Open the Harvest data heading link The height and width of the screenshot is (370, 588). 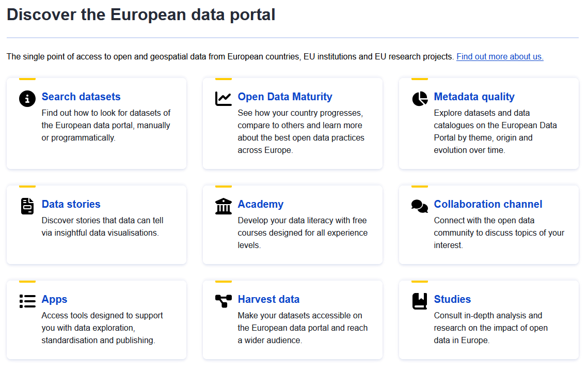point(268,299)
